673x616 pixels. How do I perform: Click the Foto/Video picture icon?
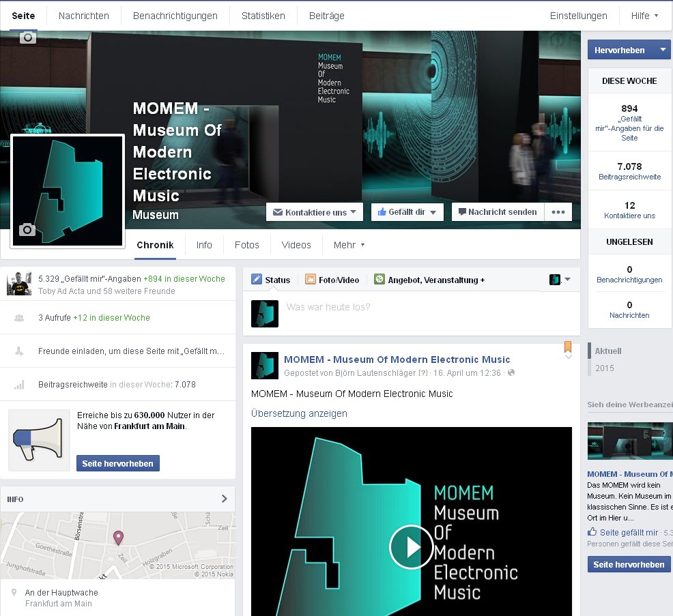(x=311, y=280)
